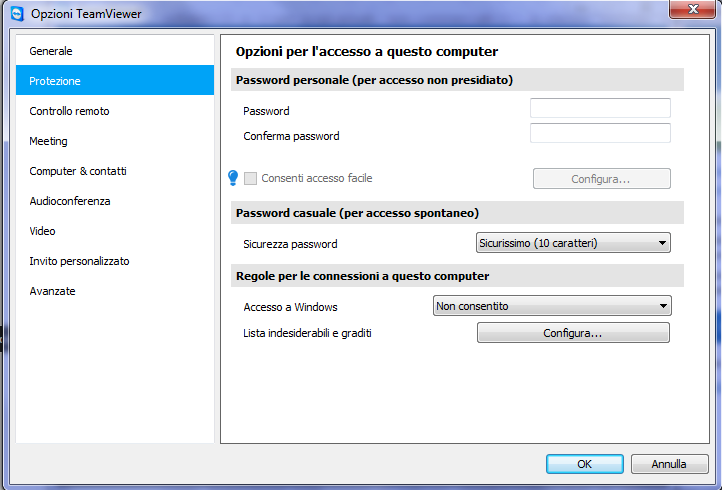Open Invito personalizzato section
This screenshot has width=722, height=490.
pyautogui.click(x=80, y=261)
